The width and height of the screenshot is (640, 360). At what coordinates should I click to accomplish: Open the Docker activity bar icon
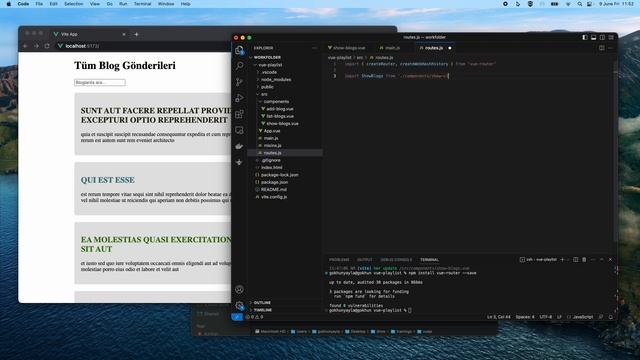click(239, 146)
